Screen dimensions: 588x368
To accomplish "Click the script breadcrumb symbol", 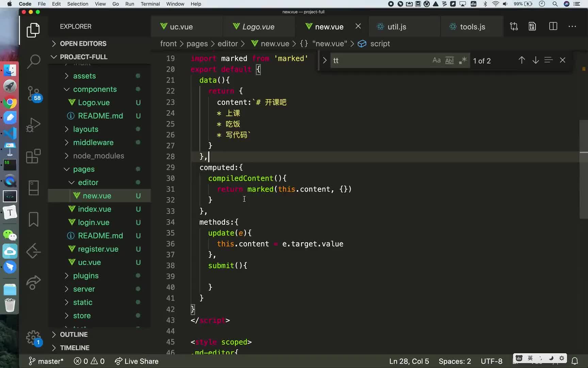I will pyautogui.click(x=380, y=44).
